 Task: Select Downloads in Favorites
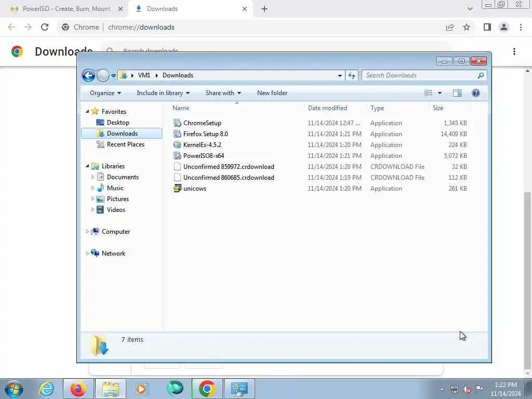(122, 134)
